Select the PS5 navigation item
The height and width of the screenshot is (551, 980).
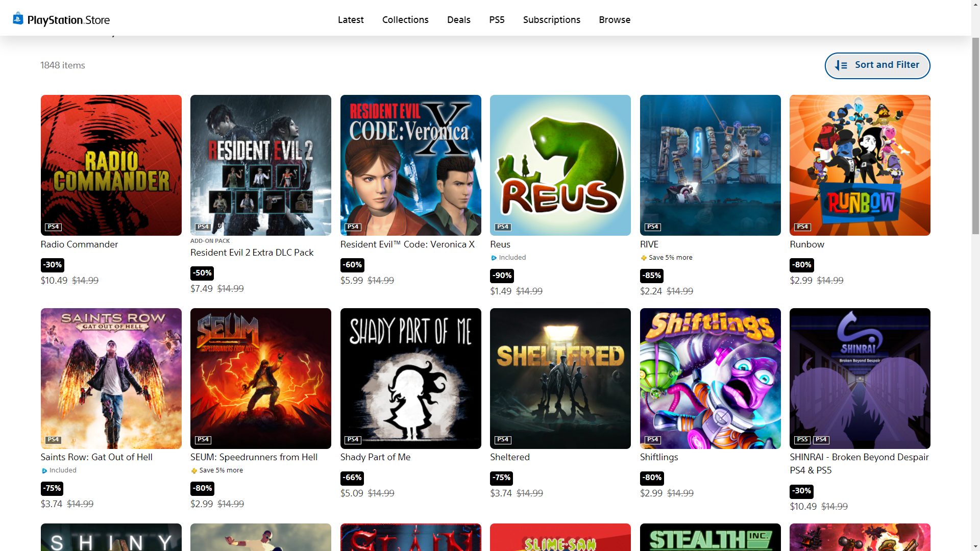(497, 20)
